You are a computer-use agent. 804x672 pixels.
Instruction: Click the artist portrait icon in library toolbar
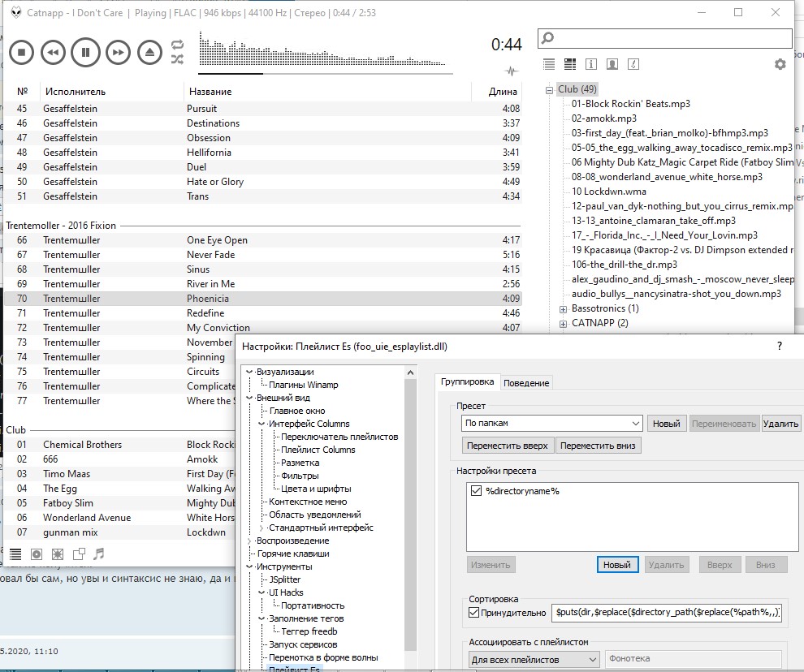coord(612,64)
